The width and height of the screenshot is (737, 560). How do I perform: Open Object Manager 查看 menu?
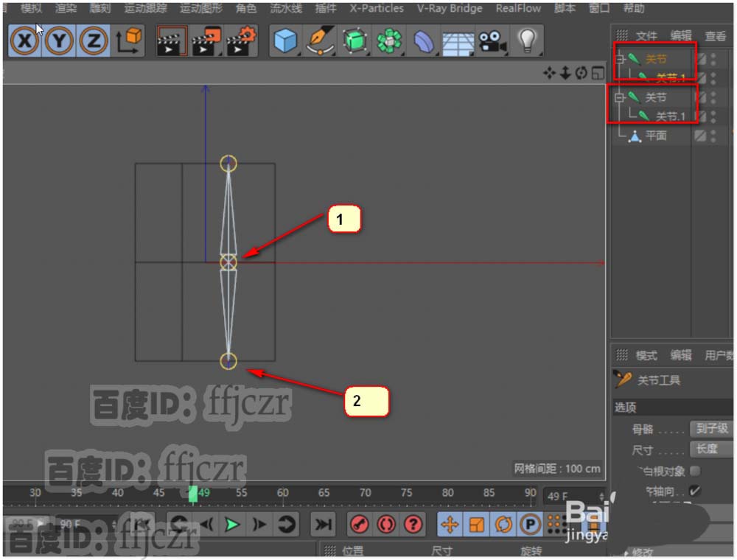click(x=716, y=35)
